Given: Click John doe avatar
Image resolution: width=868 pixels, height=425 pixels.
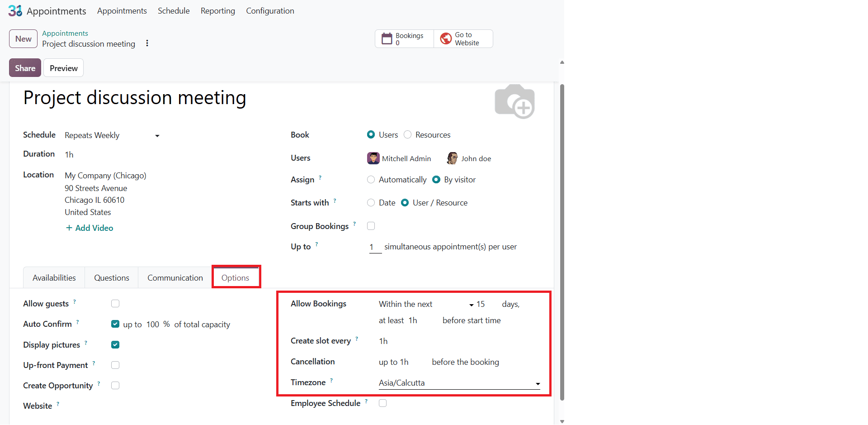Looking at the screenshot, I should click(x=452, y=158).
